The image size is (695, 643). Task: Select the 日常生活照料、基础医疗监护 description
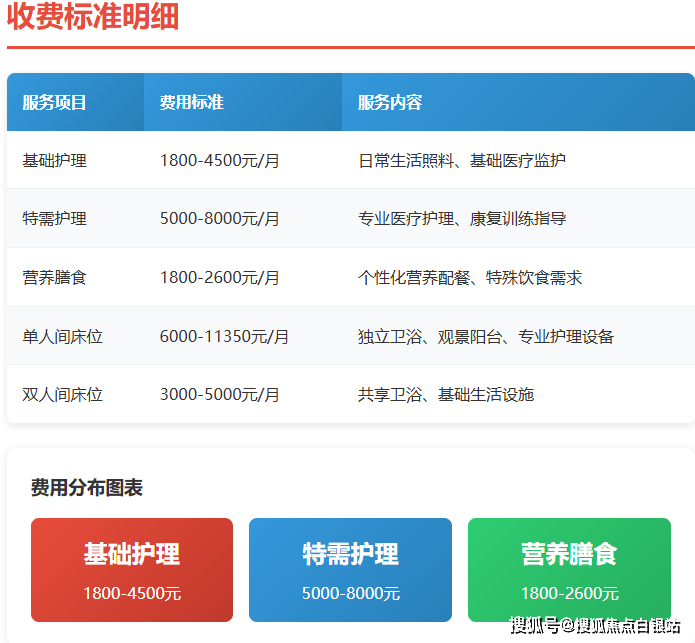tap(461, 160)
